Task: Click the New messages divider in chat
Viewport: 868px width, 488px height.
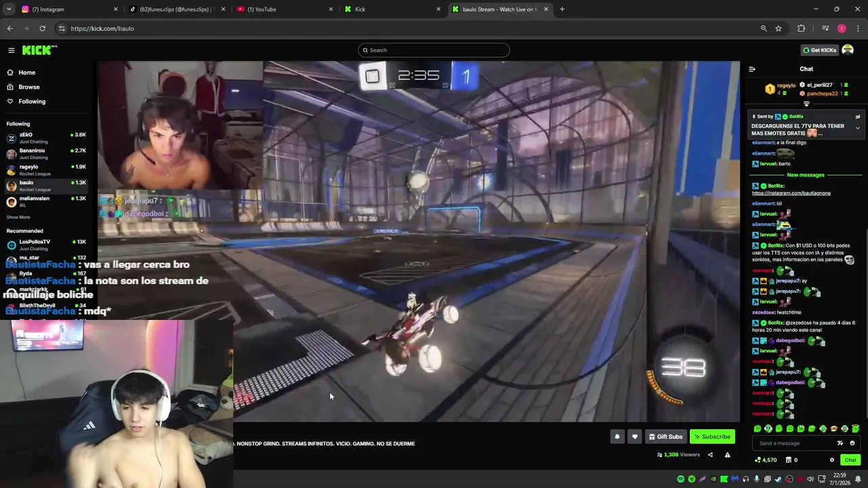Action: click(806, 175)
